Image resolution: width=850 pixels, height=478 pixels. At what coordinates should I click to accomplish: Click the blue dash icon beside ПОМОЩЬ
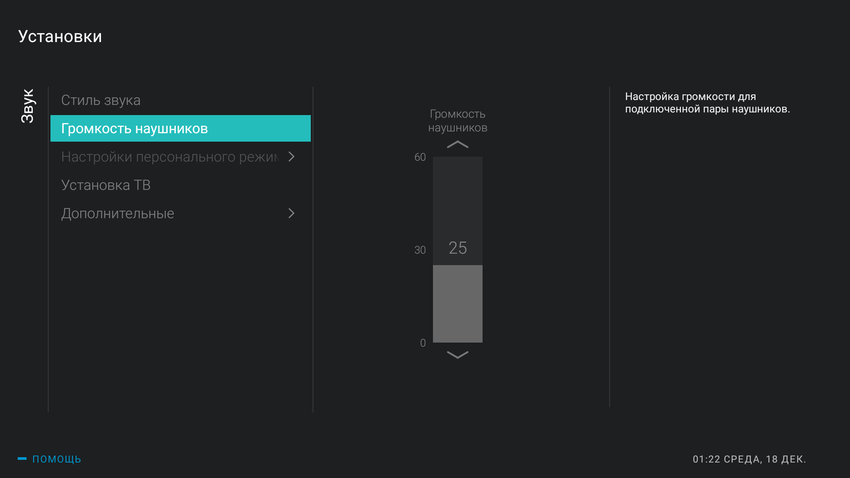[22, 459]
